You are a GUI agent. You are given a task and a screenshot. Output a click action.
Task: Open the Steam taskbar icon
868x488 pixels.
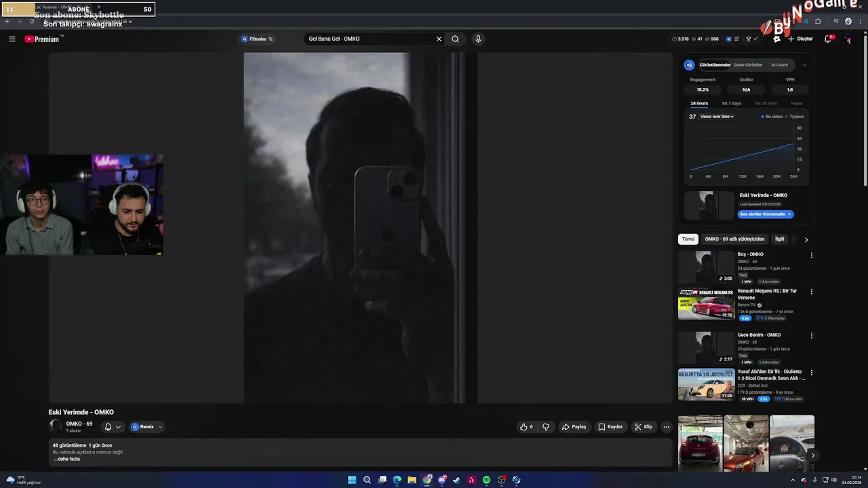[x=456, y=480]
